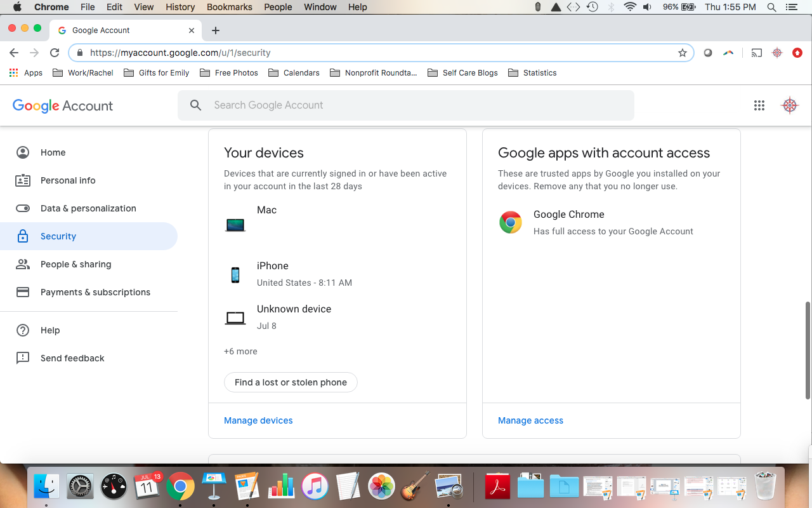
Task: Open the Manage devices link
Action: [x=258, y=420]
